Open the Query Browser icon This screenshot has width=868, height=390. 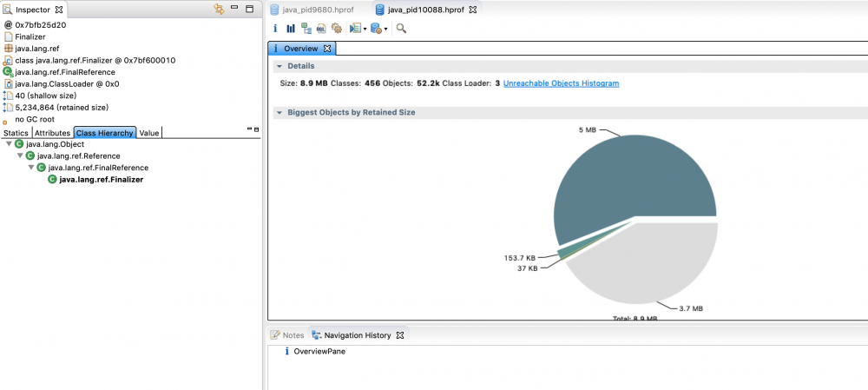point(376,29)
